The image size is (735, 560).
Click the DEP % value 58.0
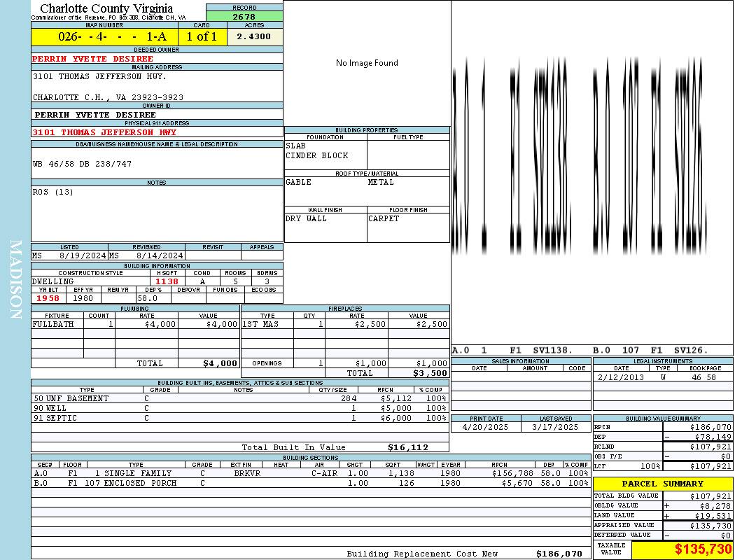tap(147, 298)
